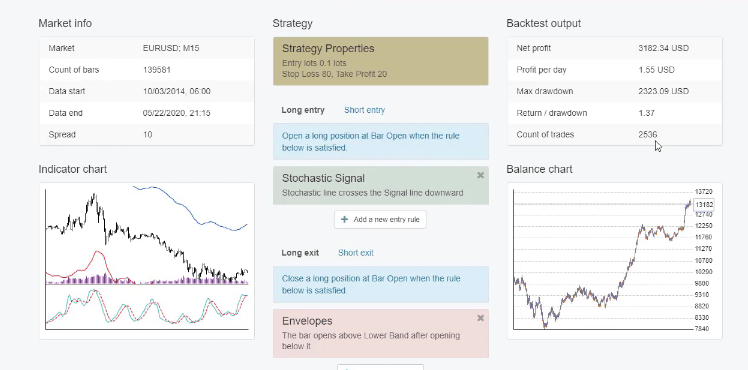This screenshot has width=748, height=370.
Task: Select the Long exit tab
Action: (300, 253)
